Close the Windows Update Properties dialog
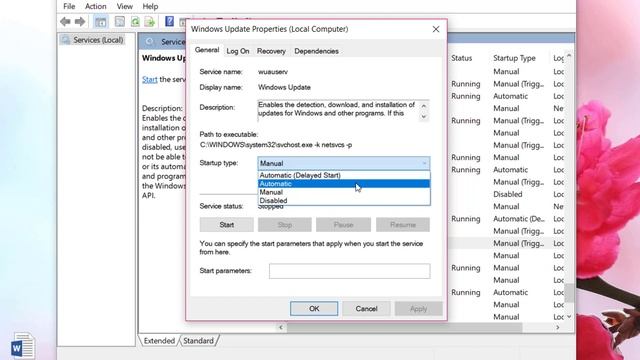The height and width of the screenshot is (360, 640). (x=436, y=29)
